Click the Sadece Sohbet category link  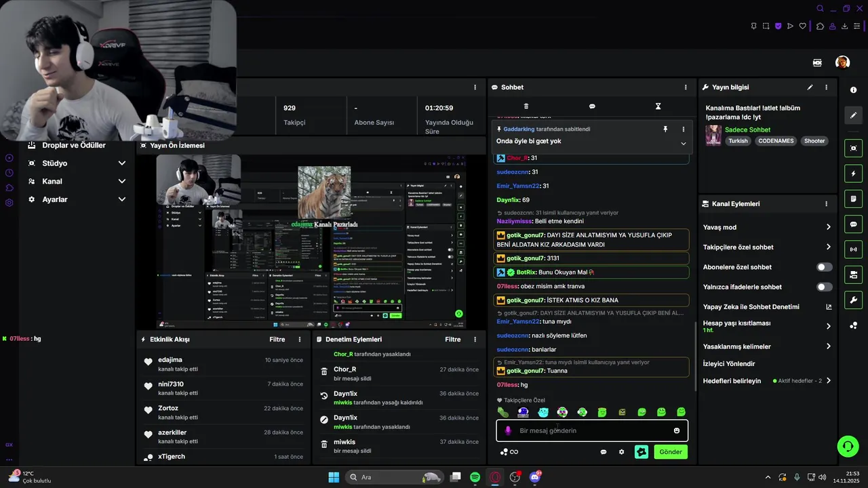click(x=747, y=130)
